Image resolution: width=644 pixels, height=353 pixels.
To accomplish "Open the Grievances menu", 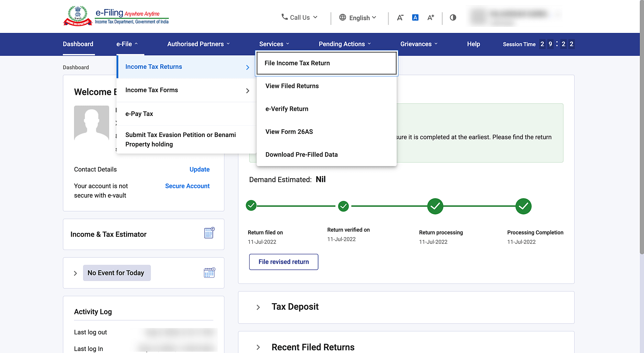I will [419, 44].
